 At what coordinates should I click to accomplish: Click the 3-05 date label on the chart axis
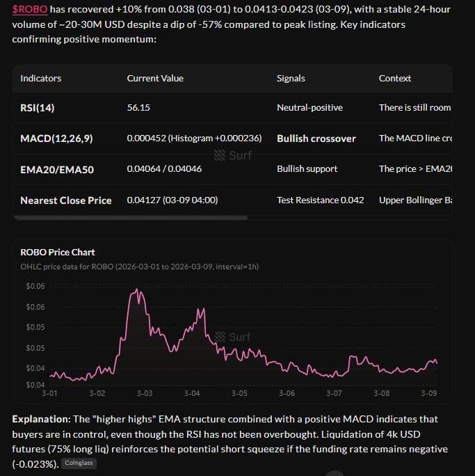(x=239, y=393)
